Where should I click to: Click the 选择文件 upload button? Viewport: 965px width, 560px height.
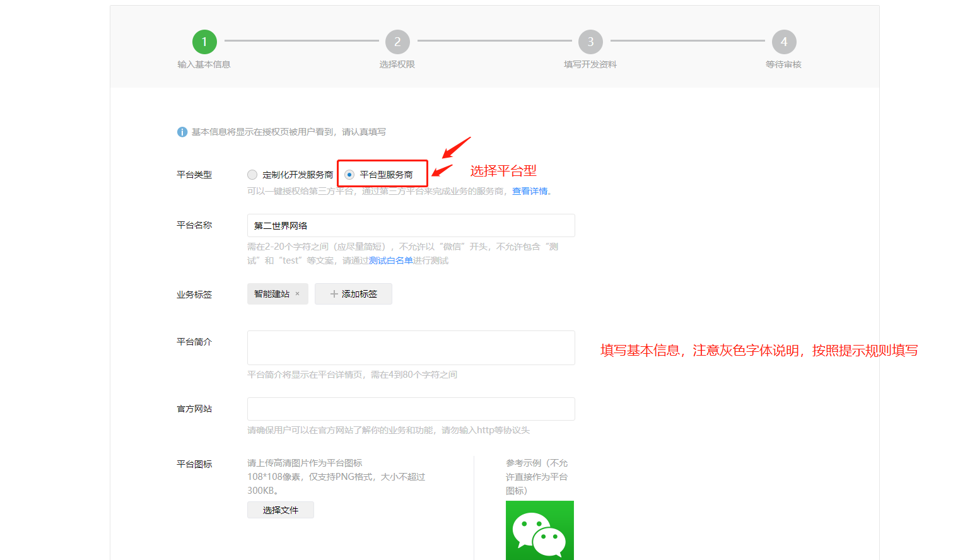point(280,510)
